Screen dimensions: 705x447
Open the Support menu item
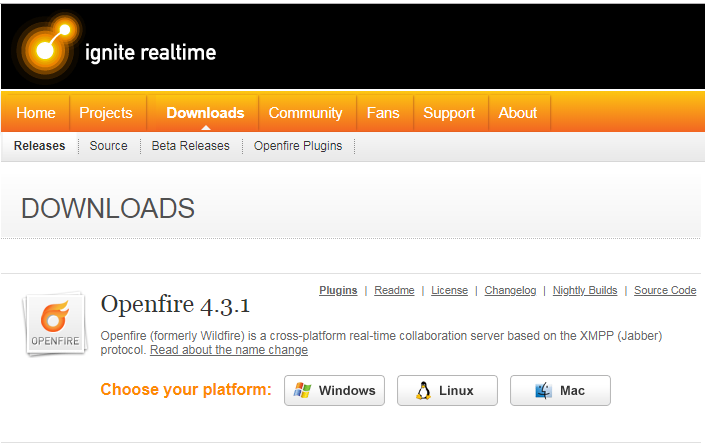pyautogui.click(x=449, y=113)
